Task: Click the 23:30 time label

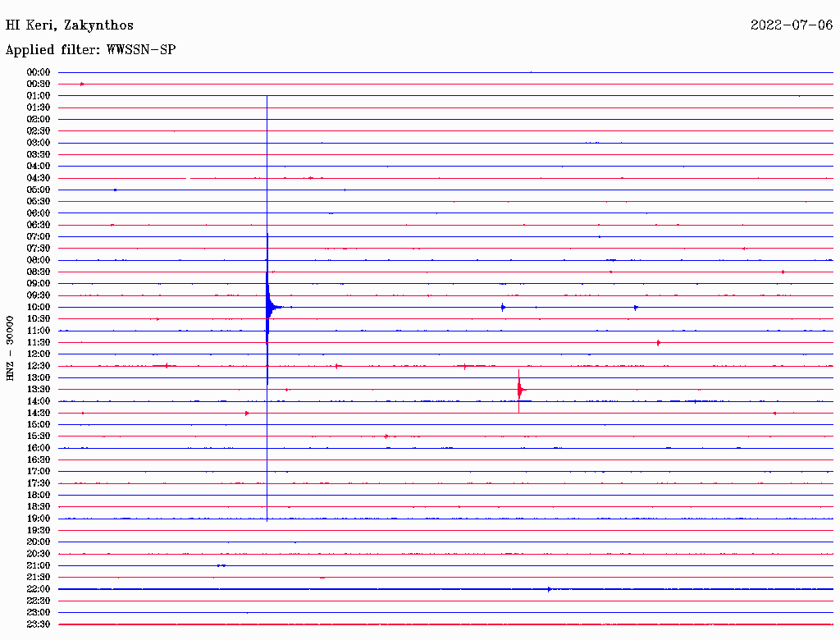Action: click(39, 624)
